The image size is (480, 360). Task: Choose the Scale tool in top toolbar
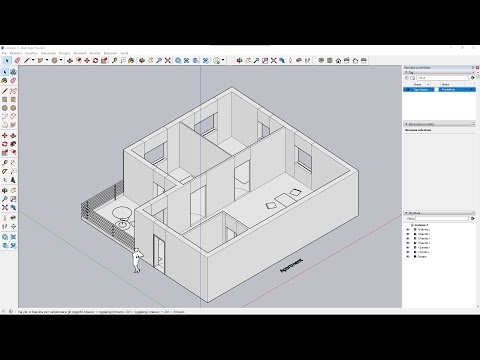coord(104,60)
